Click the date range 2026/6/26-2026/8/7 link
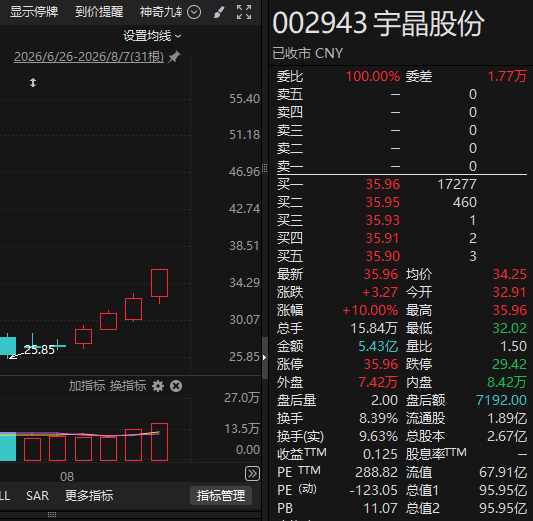Viewport: 533px width, 521px height. [89, 57]
